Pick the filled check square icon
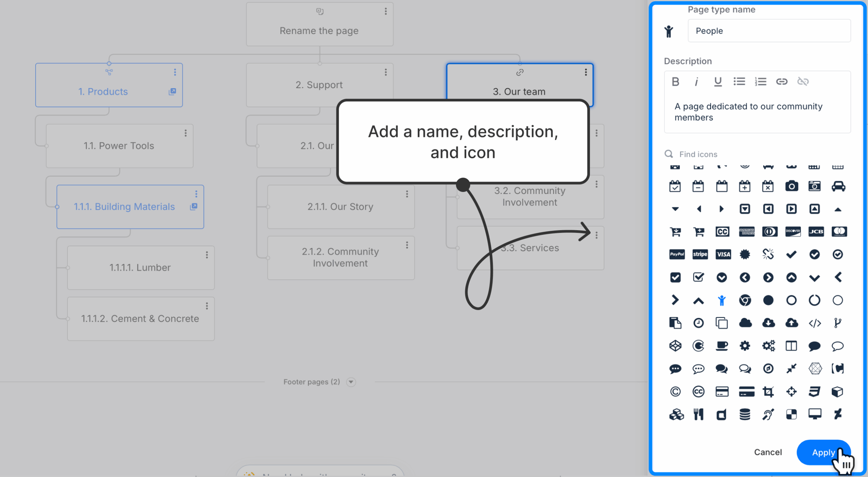 (675, 277)
